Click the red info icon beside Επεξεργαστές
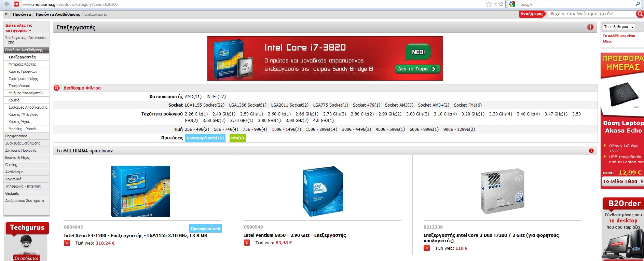Image resolution: width=644 pixels, height=261 pixels. tap(590, 27)
